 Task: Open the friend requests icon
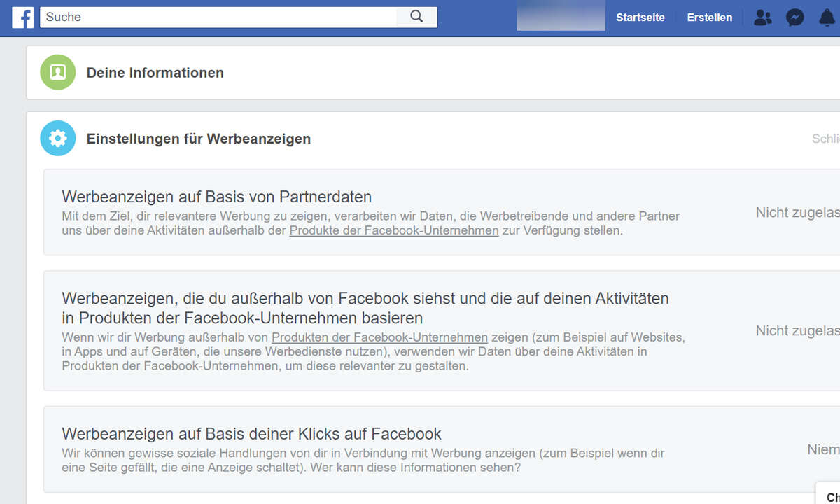pos(762,17)
